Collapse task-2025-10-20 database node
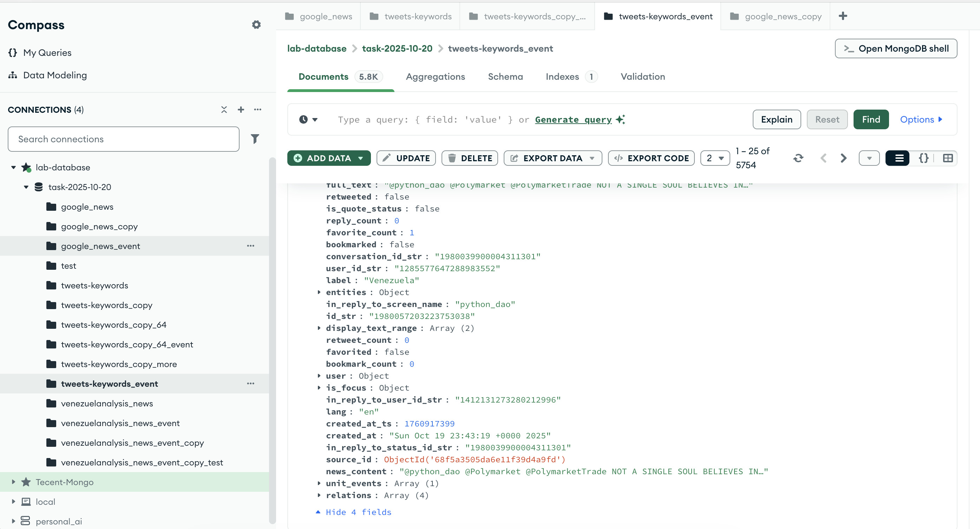The height and width of the screenshot is (529, 980). pos(26,187)
